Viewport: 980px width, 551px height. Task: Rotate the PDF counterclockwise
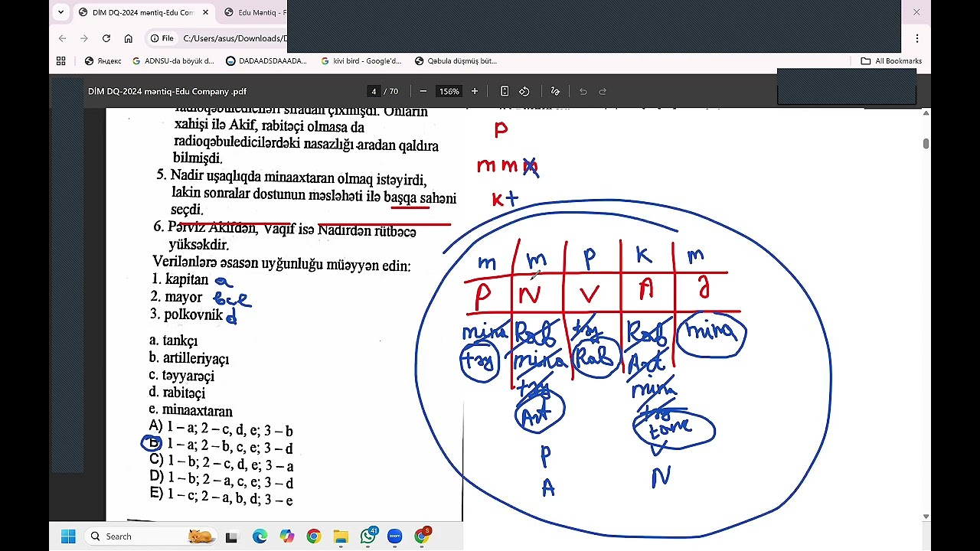[524, 91]
